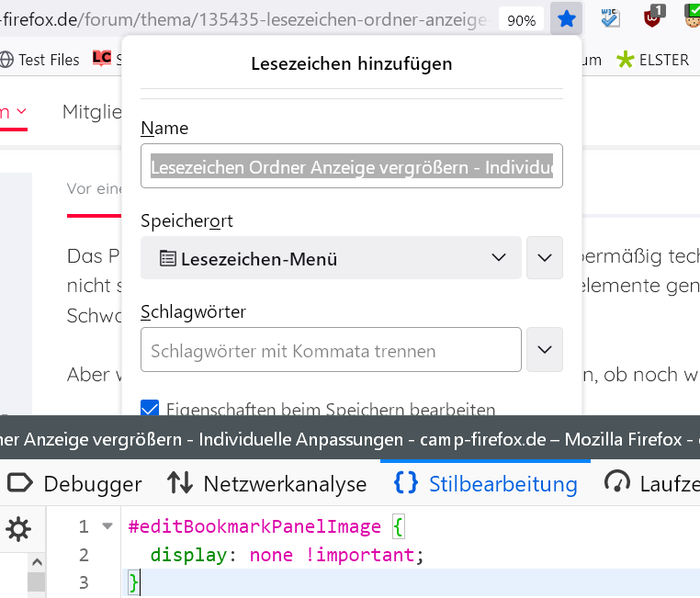Click the LC bookmark icon
Image resolution: width=700 pixels, height=598 pixels.
(x=102, y=59)
